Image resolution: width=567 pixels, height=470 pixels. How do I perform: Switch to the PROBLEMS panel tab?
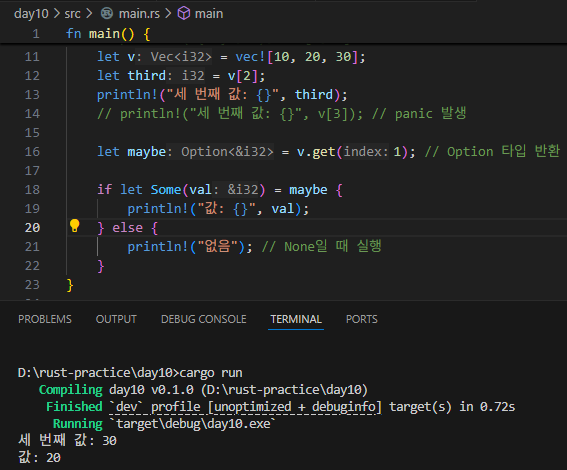(45, 319)
